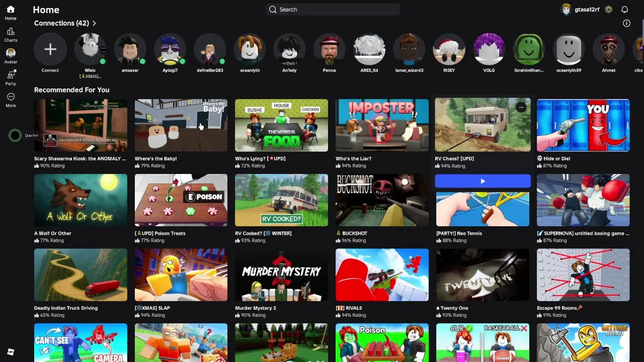Click the Roblox logo at bottom left

11,352
